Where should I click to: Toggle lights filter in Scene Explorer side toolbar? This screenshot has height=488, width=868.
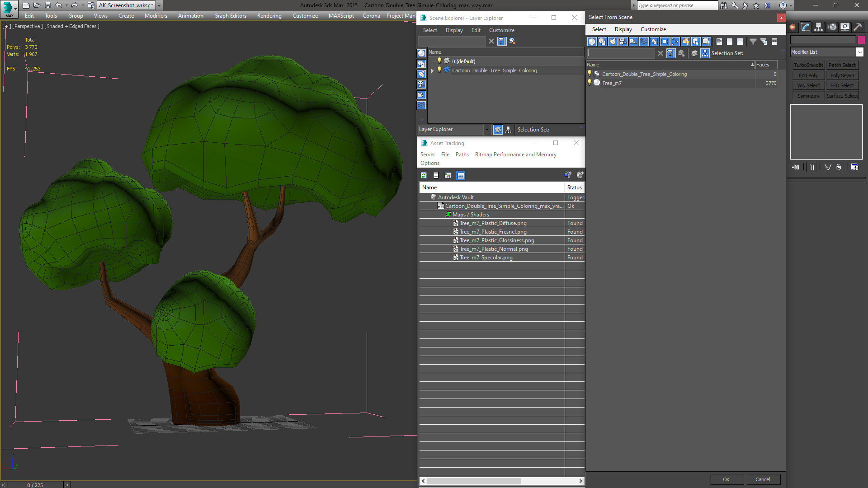[421, 74]
